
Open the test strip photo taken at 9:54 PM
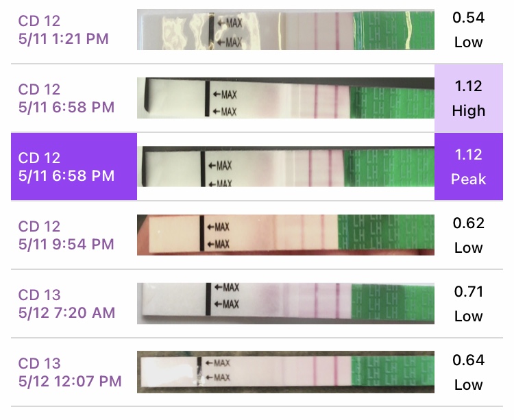pyautogui.click(x=286, y=235)
